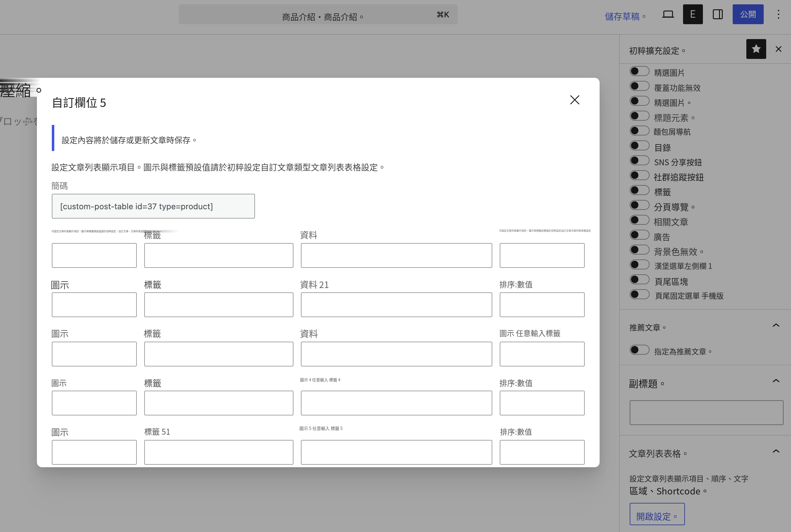Toggle the 覆蓋功能無效 switch

coord(639,86)
